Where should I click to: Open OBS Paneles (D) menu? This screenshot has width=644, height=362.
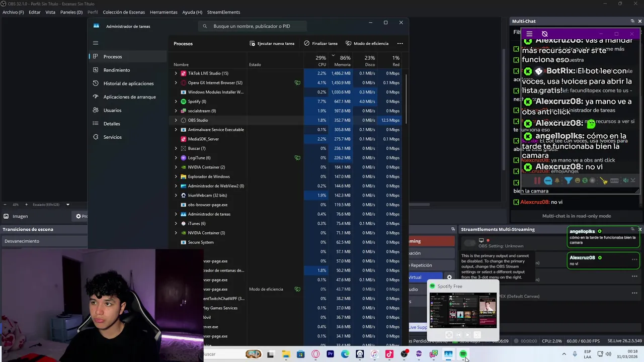click(71, 12)
